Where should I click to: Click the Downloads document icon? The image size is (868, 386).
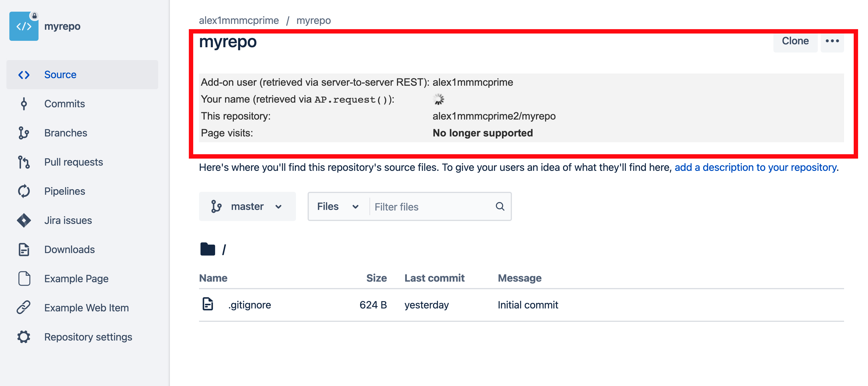pyautogui.click(x=24, y=250)
